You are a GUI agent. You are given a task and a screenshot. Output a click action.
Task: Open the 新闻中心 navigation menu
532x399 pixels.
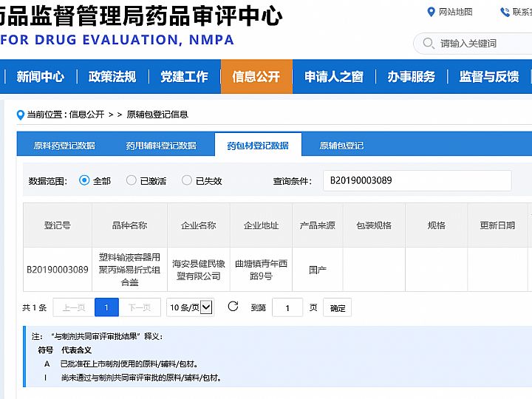[41, 77]
